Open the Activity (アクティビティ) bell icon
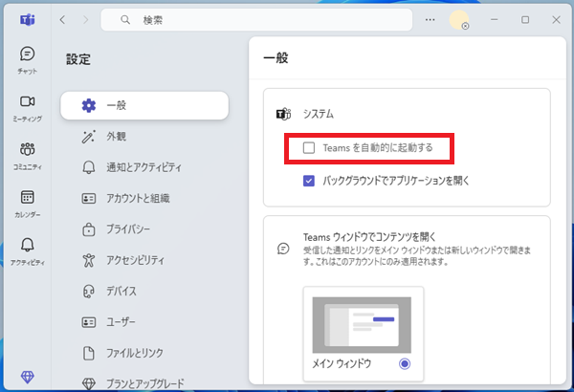The image size is (574, 392). (28, 245)
